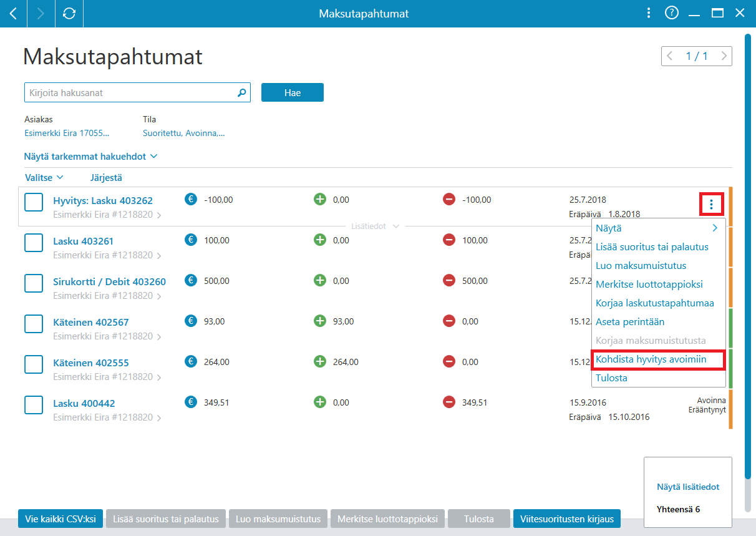Select checkbox for Hyvitys: Lasku 403262

tap(34, 203)
